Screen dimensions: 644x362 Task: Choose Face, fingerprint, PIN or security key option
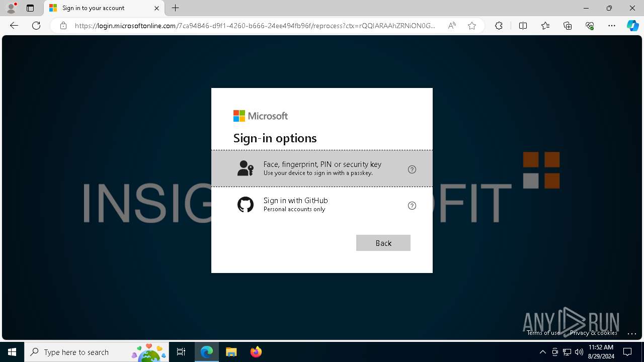[322, 168]
